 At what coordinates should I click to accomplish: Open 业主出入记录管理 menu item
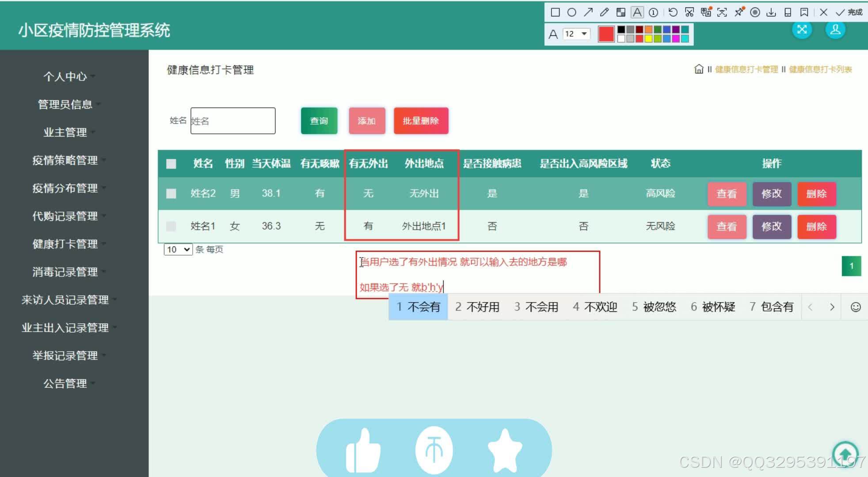(65, 327)
